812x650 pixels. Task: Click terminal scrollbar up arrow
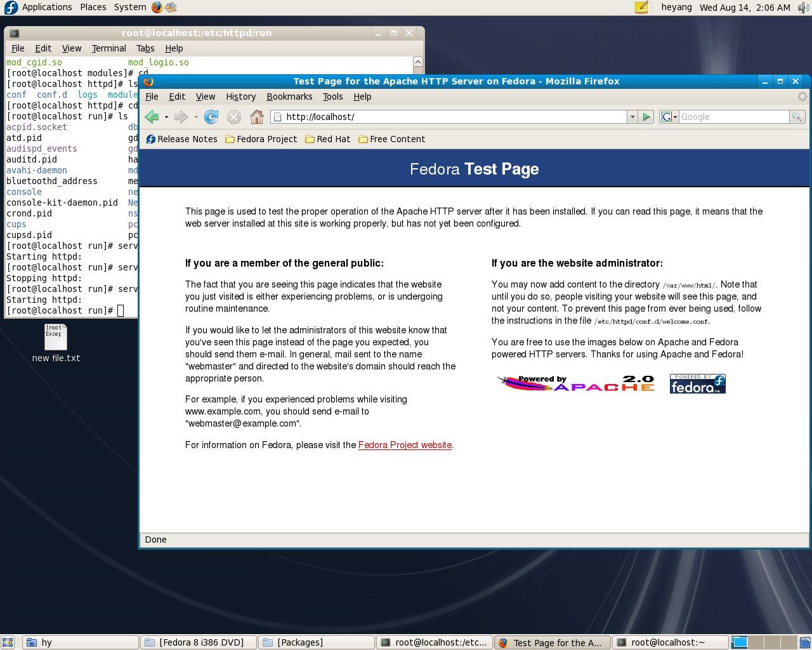pos(418,62)
